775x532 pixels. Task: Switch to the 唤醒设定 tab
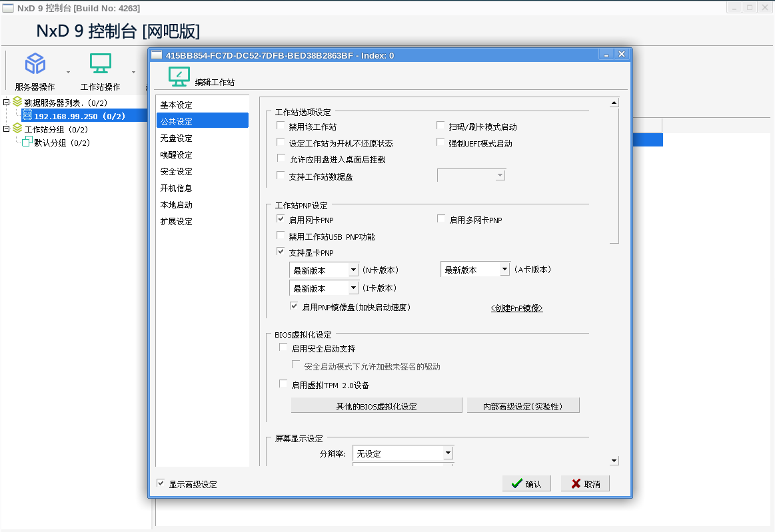tap(202, 154)
